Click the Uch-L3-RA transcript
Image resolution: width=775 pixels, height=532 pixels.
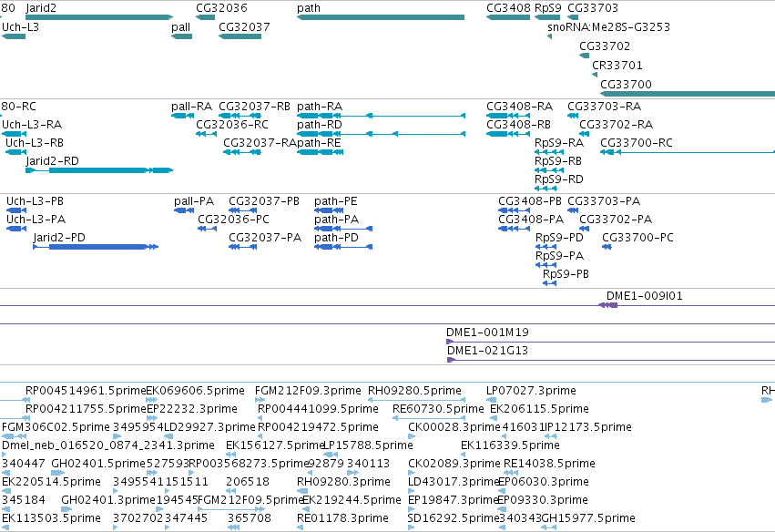pyautogui.click(x=14, y=134)
